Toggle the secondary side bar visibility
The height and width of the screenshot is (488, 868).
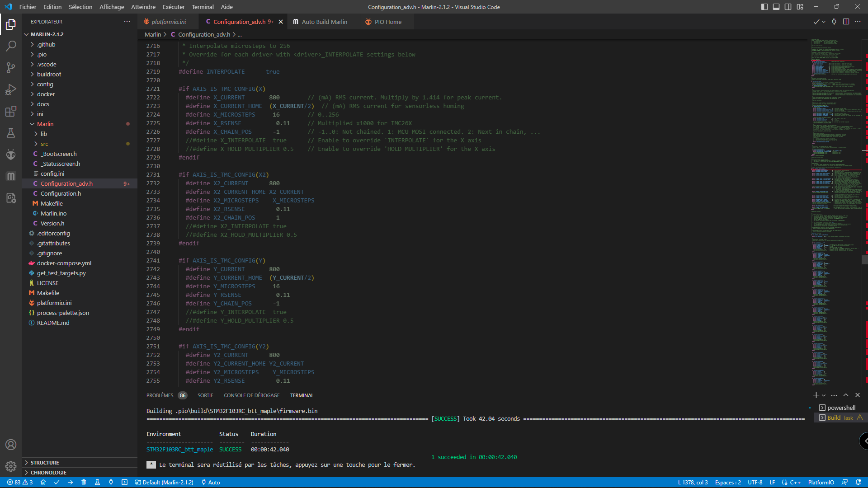[x=788, y=7]
